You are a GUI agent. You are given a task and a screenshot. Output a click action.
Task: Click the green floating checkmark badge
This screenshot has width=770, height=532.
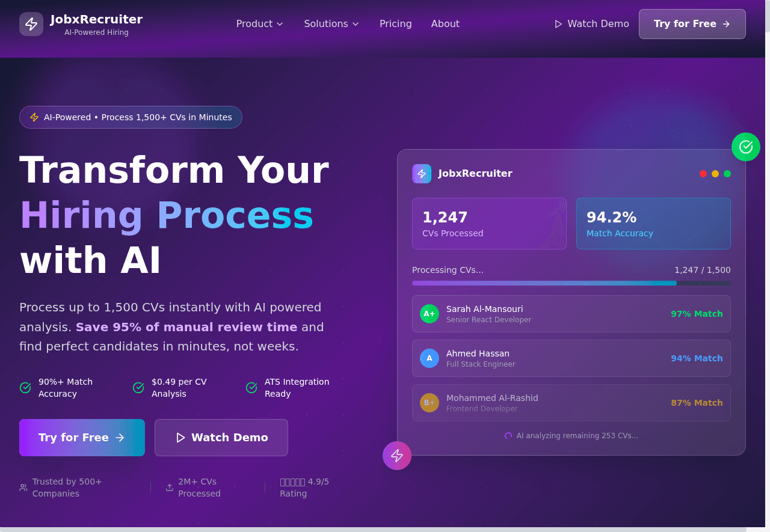point(746,147)
